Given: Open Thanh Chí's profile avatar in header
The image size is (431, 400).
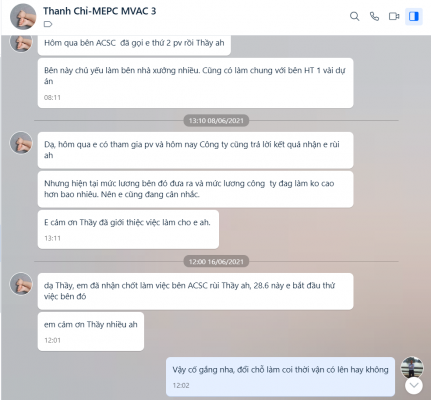Looking at the screenshot, I should coord(23,17).
